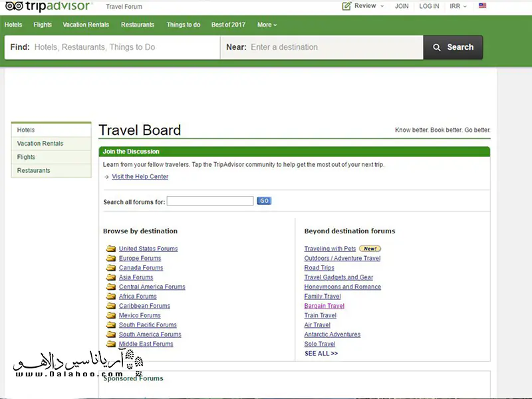
Task: Open folder icon next to South America Forums
Action: pyautogui.click(x=110, y=334)
